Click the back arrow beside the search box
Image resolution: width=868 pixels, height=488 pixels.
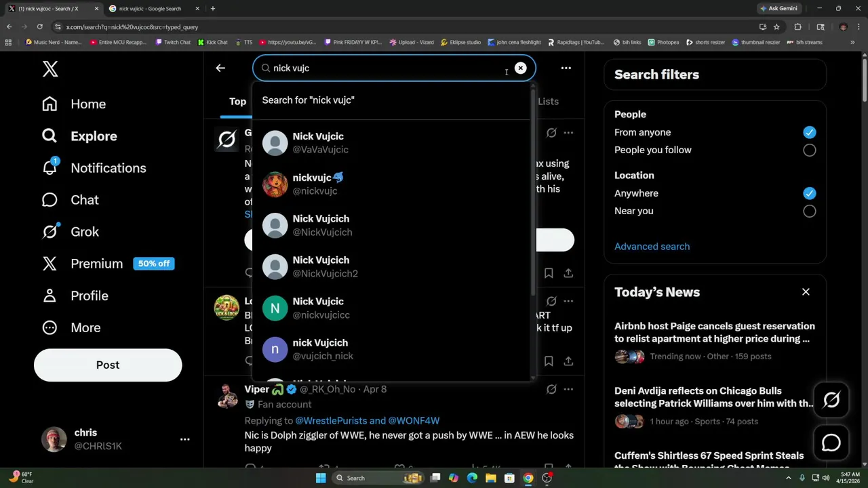(x=220, y=68)
